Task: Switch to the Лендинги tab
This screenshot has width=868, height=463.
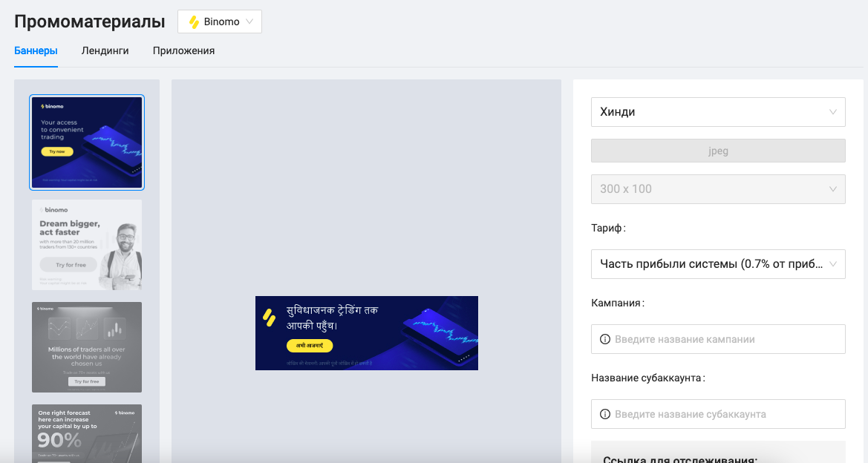Action: tap(105, 51)
